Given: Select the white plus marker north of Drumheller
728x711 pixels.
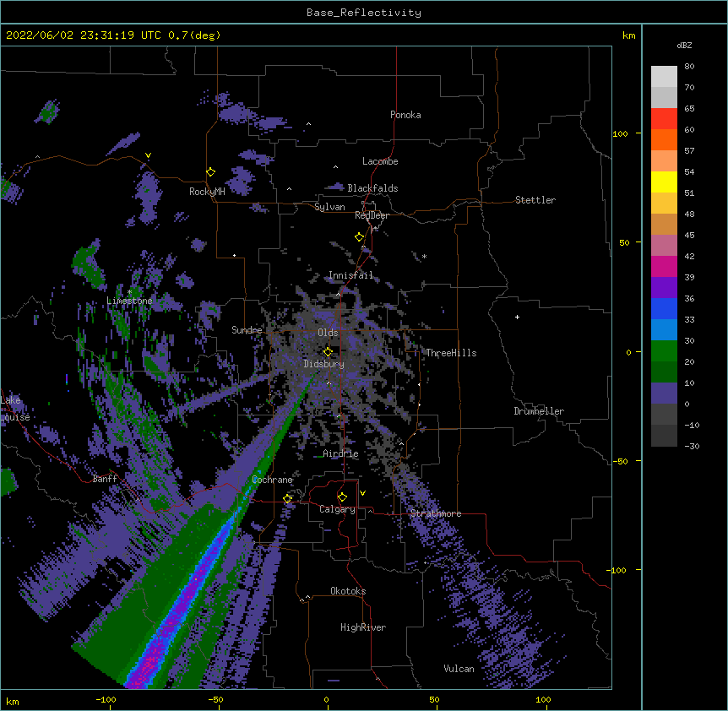Looking at the screenshot, I should (517, 317).
